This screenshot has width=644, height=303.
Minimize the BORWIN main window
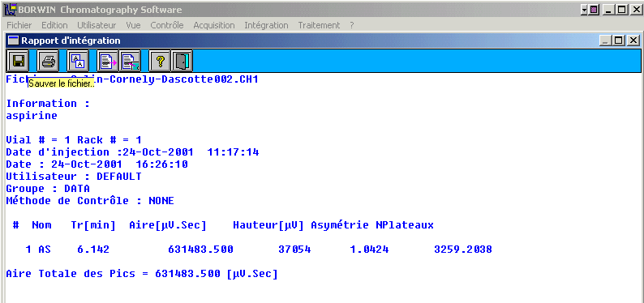pyautogui.click(x=608, y=10)
